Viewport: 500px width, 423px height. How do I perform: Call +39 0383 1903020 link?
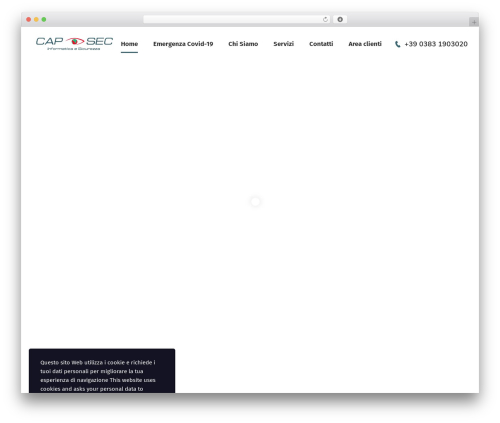click(x=436, y=44)
